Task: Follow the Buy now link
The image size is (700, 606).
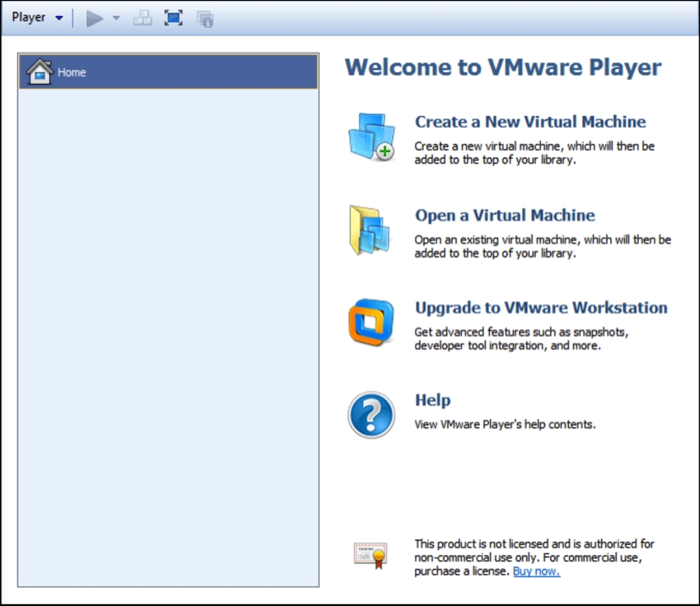Action: (537, 571)
